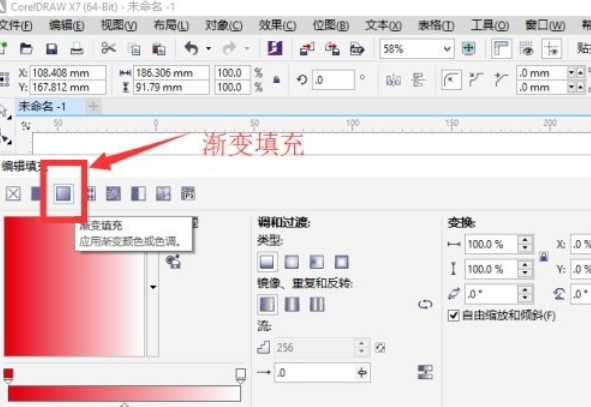
Task: Choose elliptical fountain fill type
Action: point(292,262)
